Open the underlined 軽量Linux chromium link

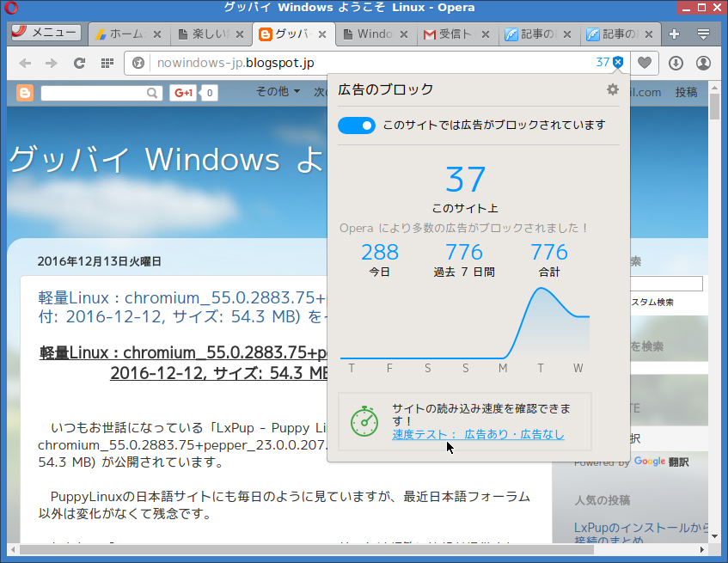click(x=183, y=363)
